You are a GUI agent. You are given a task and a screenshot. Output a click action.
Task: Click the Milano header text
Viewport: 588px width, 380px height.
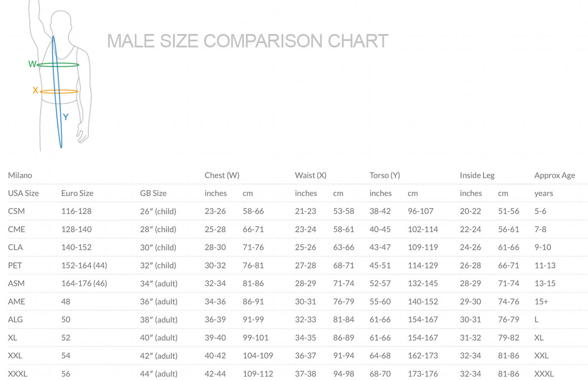click(20, 175)
